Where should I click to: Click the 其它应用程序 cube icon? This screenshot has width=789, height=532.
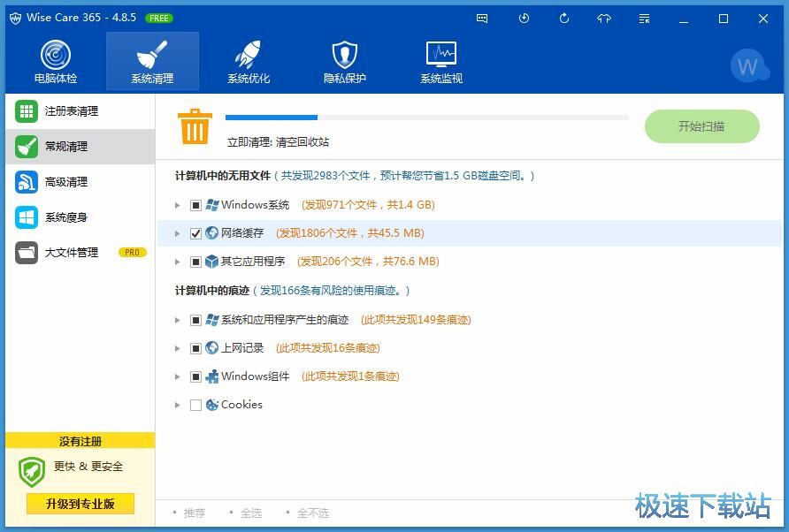(211, 262)
